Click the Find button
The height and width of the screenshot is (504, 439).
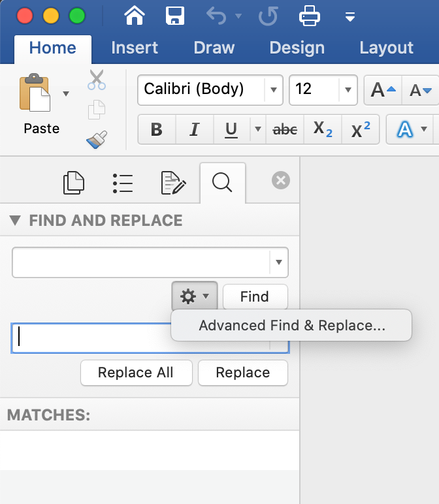pos(255,296)
